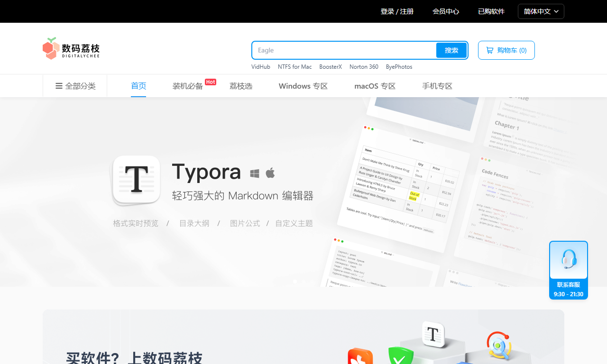Expand the 简体中文 language dropdown
Screen dimensions: 607x364
[x=541, y=11]
